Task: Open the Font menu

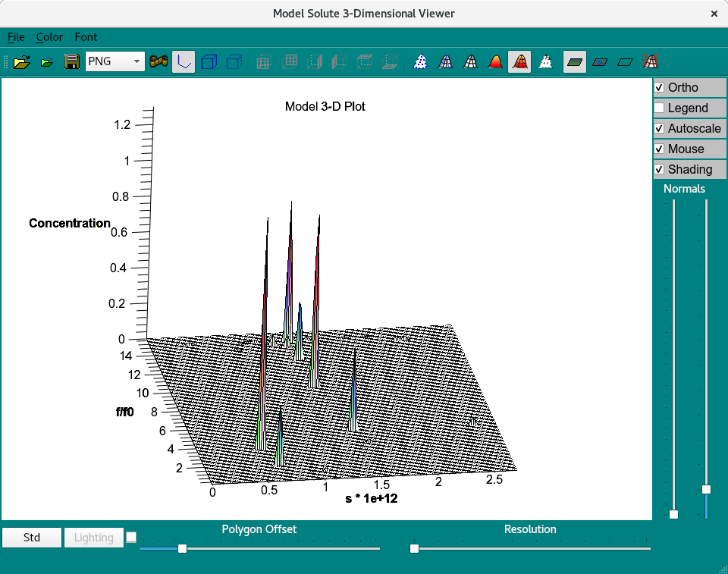Action: point(86,37)
